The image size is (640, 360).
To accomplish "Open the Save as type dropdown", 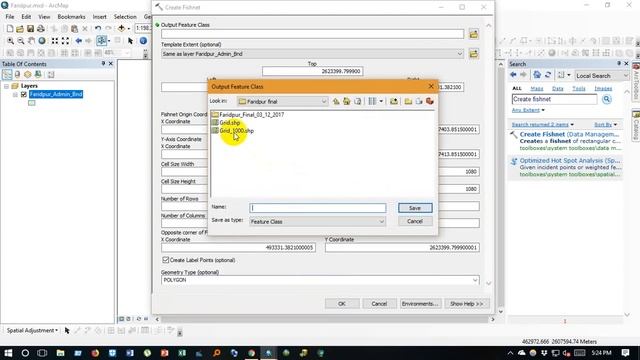I will [x=382, y=221].
